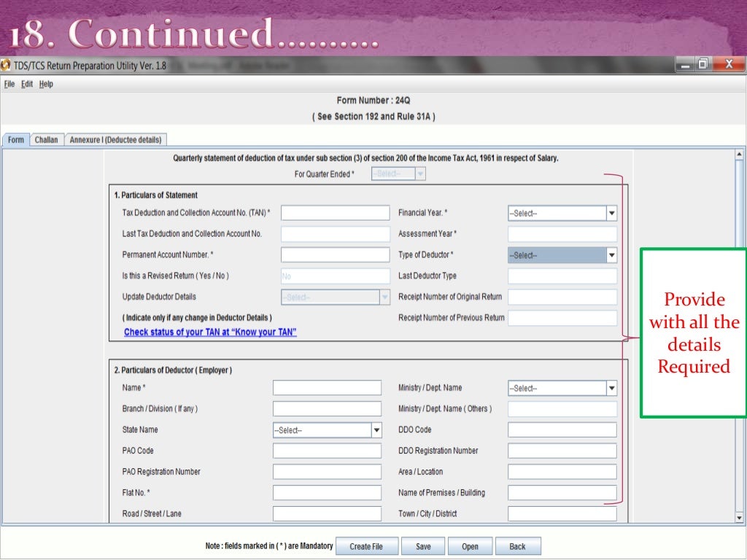The height and width of the screenshot is (560, 747).
Task: Click the Save button
Action: coord(423,546)
